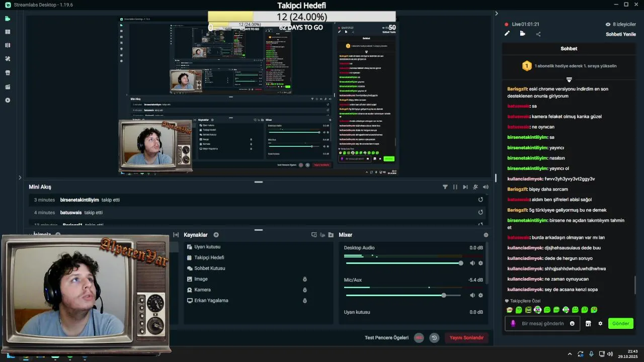Image resolution: width=644 pixels, height=362 pixels.
Task: Adjust the Mic/Aux volume slider
Action: tap(404, 295)
